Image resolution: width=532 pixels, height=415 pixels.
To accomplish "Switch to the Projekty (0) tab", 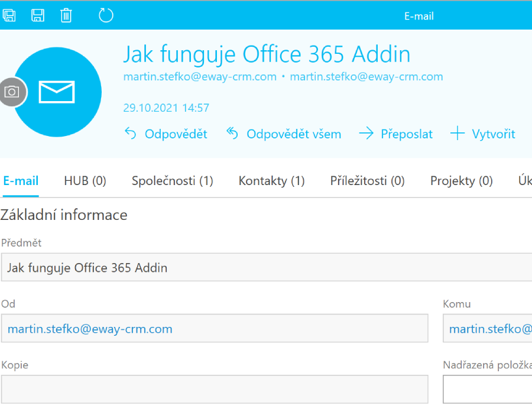I will coord(462,181).
